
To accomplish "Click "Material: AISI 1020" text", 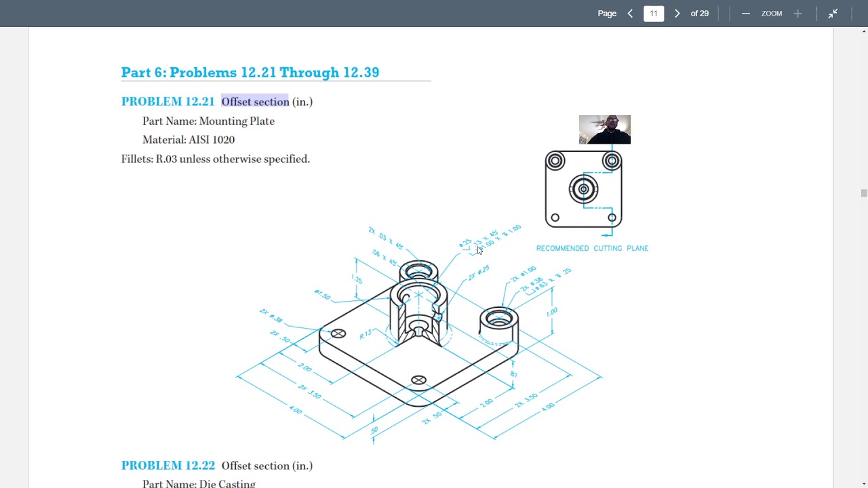I will [189, 140].
